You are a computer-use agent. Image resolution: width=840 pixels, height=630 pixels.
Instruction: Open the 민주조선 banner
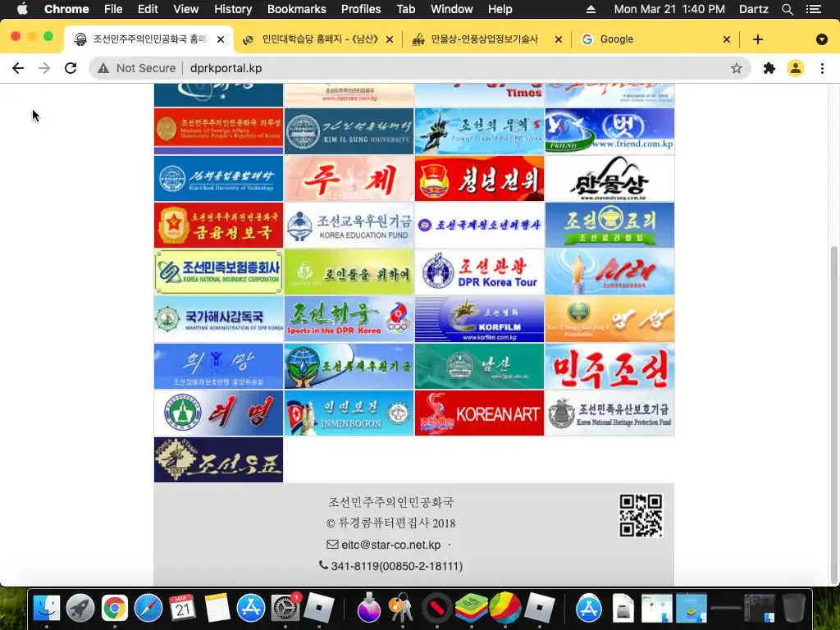point(609,367)
